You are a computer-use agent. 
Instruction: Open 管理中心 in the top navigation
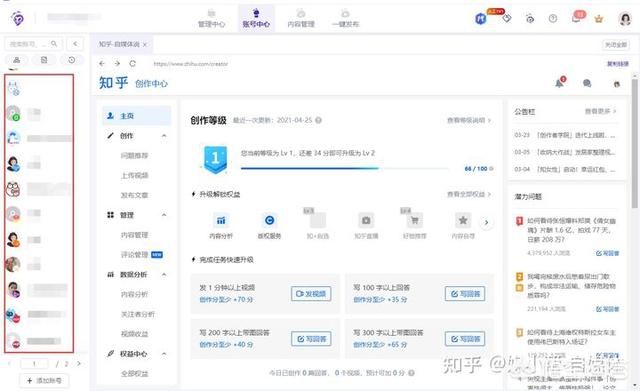pyautogui.click(x=211, y=19)
